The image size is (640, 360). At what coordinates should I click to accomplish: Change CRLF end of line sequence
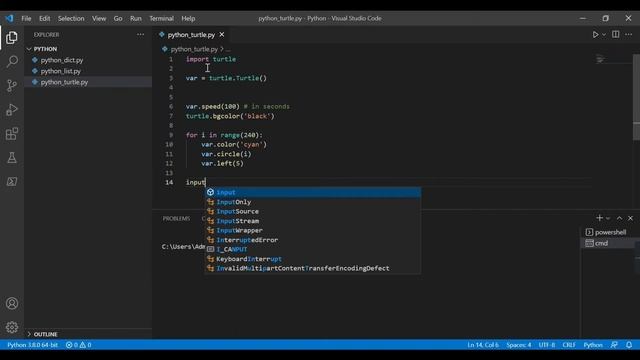[x=569, y=345]
